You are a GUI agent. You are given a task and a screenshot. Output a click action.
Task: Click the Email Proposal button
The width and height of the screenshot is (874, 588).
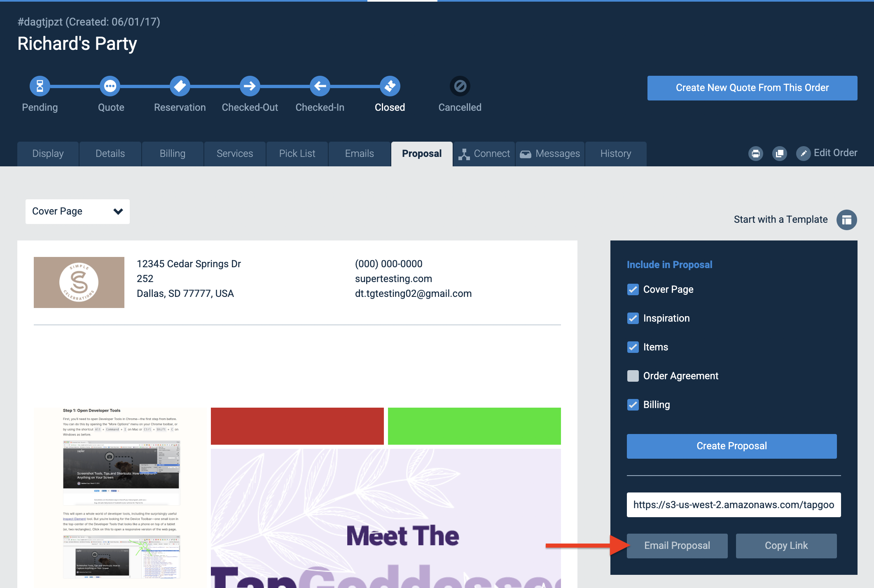coord(677,546)
